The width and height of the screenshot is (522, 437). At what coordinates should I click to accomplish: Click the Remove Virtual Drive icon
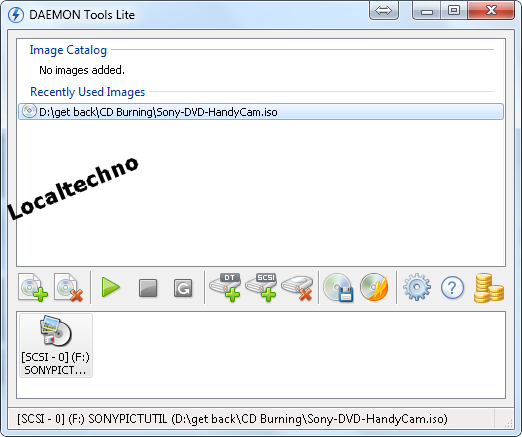click(x=297, y=288)
